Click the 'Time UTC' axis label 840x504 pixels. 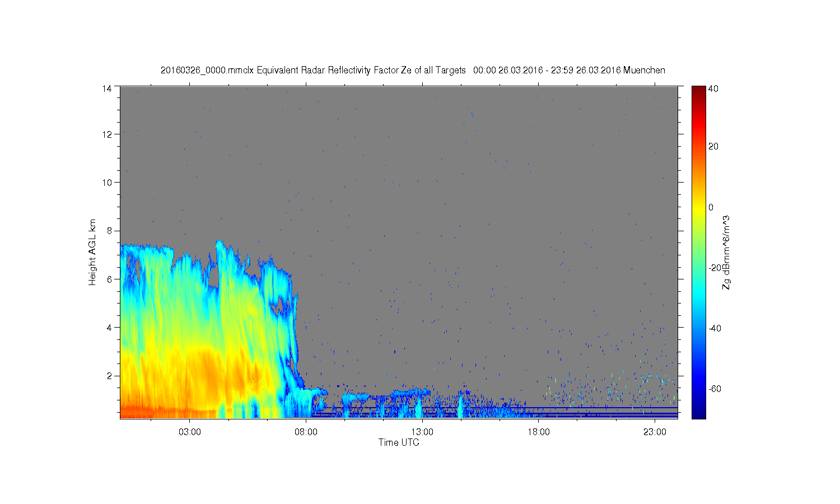pyautogui.click(x=399, y=442)
